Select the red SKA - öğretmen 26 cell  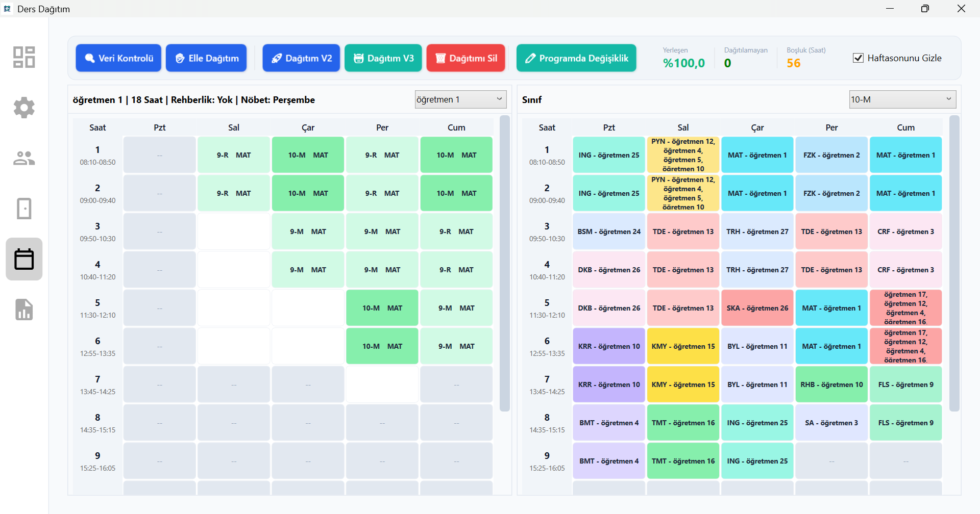757,308
